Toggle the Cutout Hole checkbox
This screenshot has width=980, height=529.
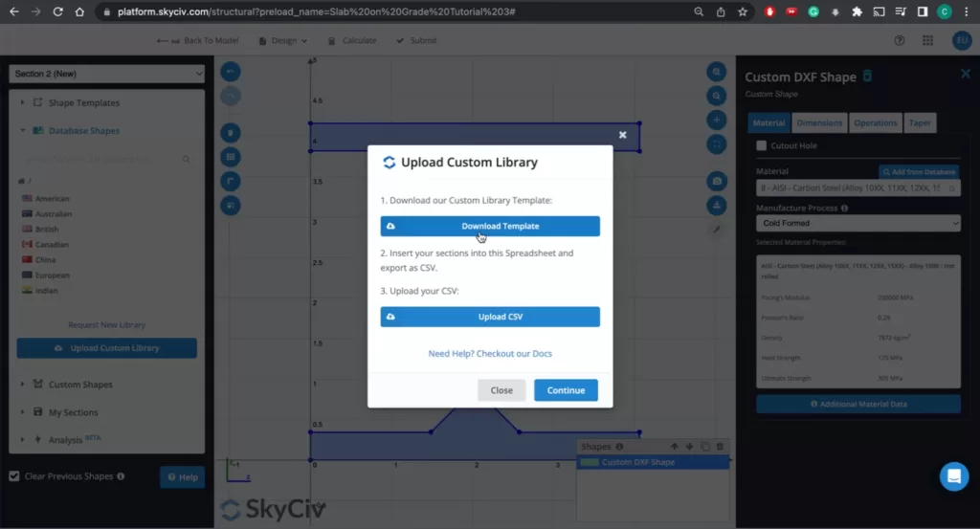(x=761, y=145)
